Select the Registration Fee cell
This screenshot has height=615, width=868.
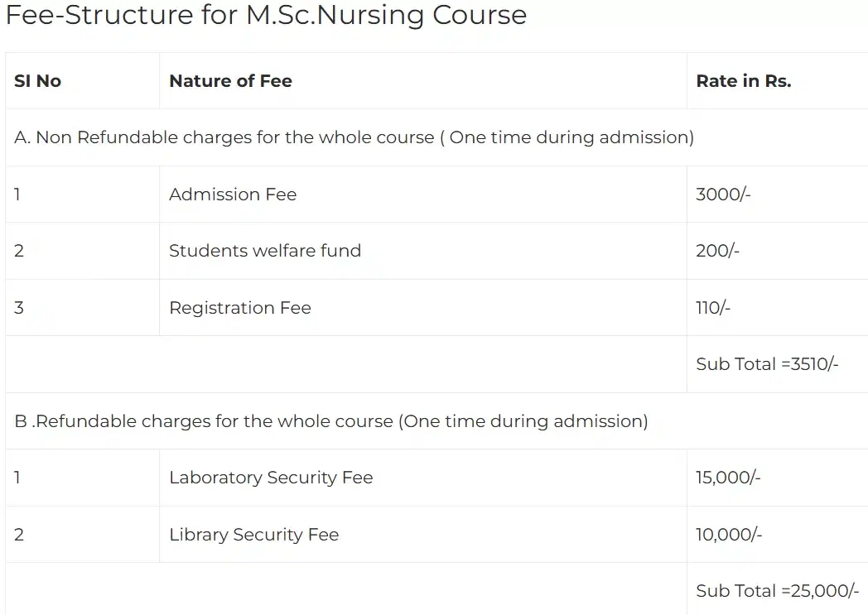[x=240, y=308]
